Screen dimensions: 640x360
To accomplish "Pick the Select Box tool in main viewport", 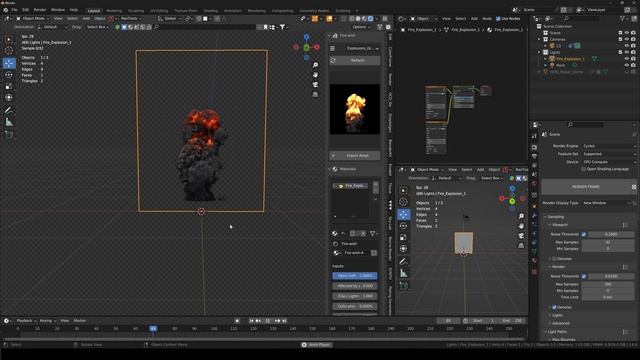I will (x=9, y=39).
